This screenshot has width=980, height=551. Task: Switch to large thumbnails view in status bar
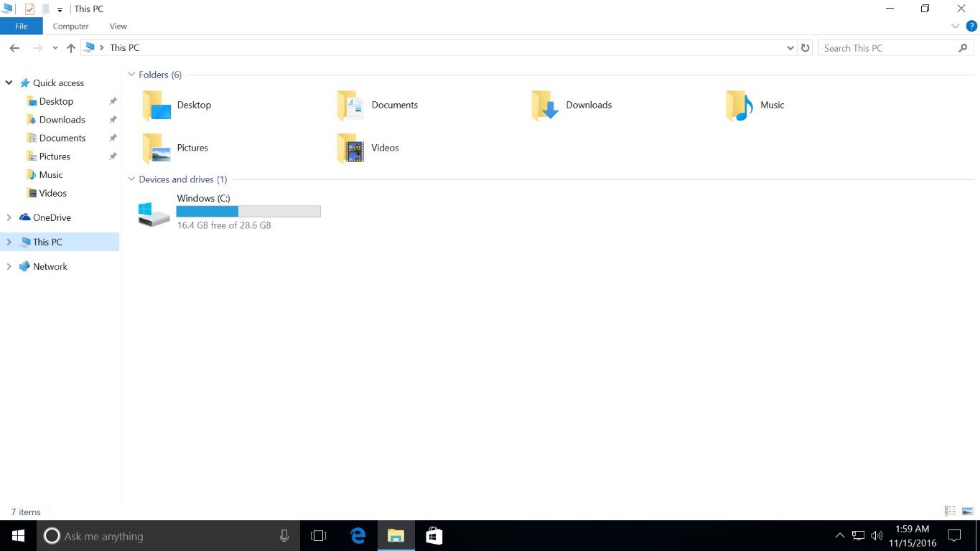click(967, 512)
